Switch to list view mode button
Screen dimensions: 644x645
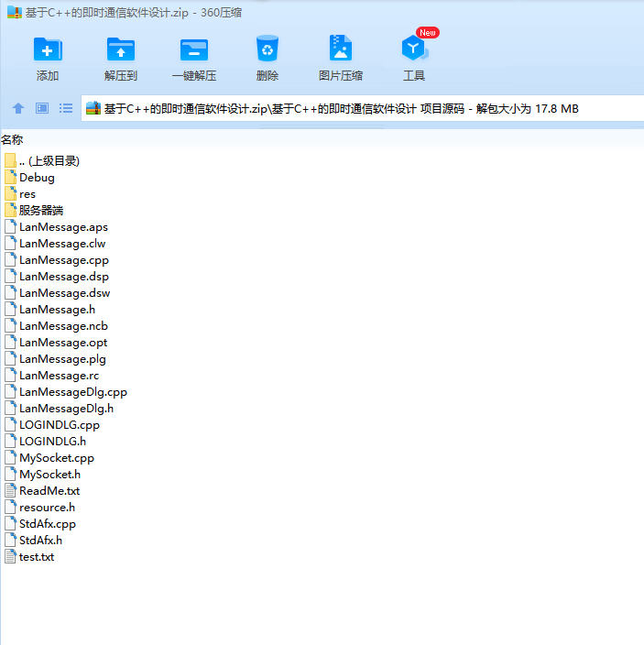[x=66, y=109]
